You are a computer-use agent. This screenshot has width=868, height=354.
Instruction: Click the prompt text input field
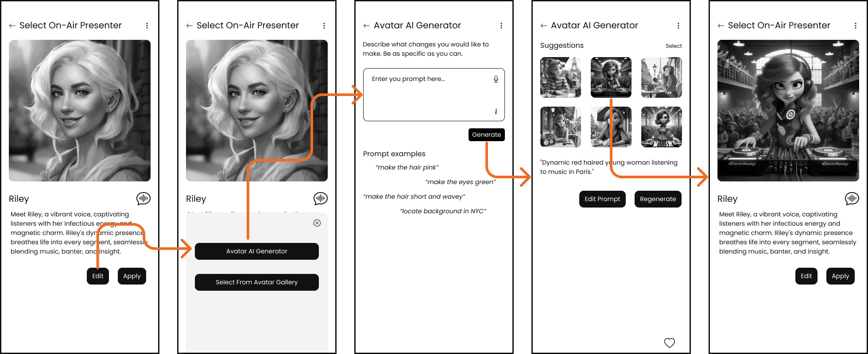click(x=434, y=95)
